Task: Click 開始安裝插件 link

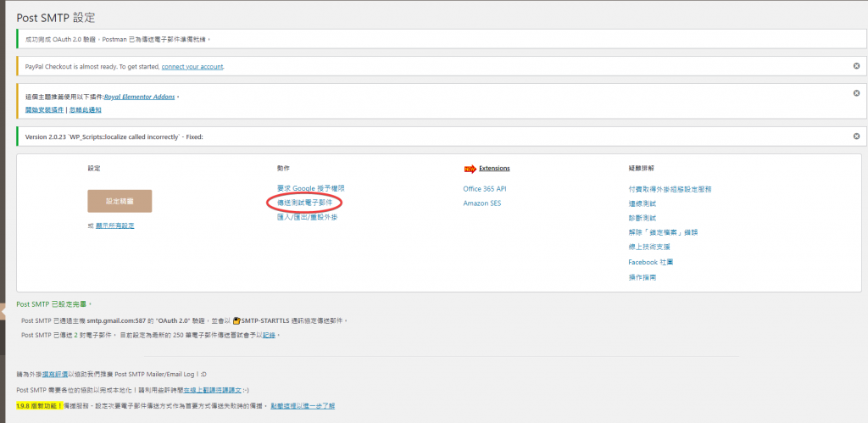Action: pyautogui.click(x=44, y=109)
